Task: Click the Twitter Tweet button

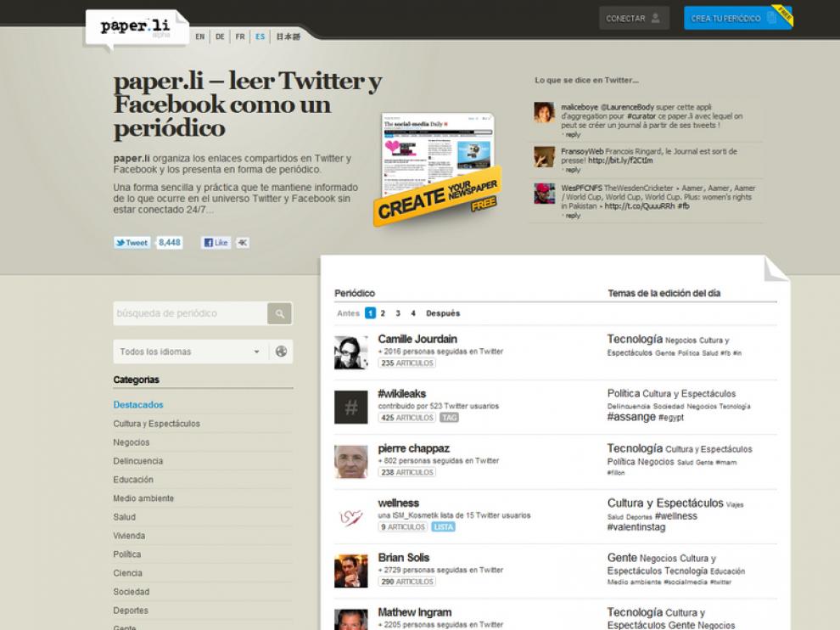Action: [132, 243]
